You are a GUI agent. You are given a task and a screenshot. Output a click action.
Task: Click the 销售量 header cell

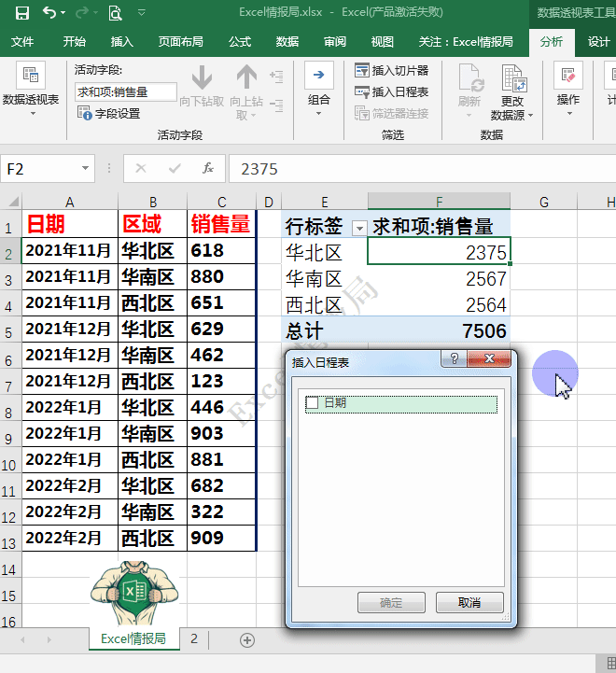click(221, 224)
